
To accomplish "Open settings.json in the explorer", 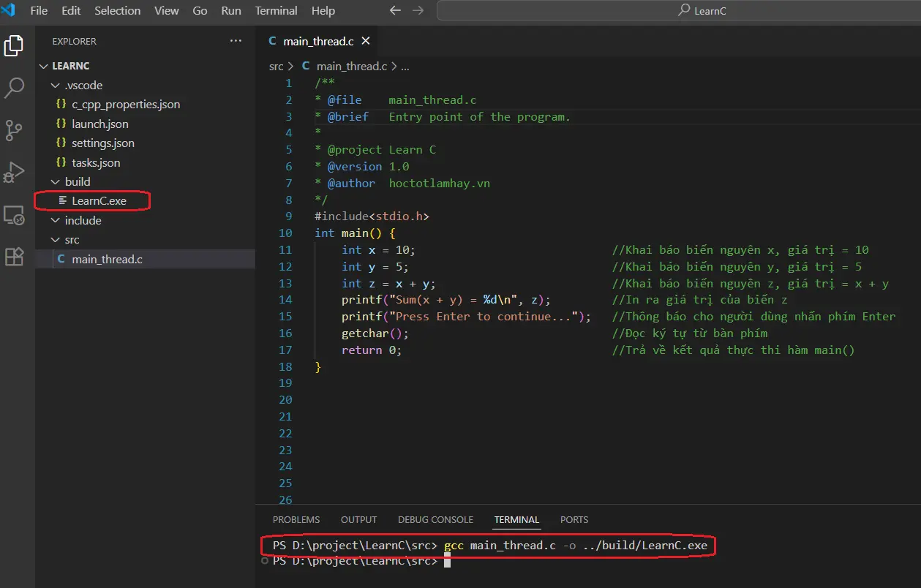I will point(103,143).
